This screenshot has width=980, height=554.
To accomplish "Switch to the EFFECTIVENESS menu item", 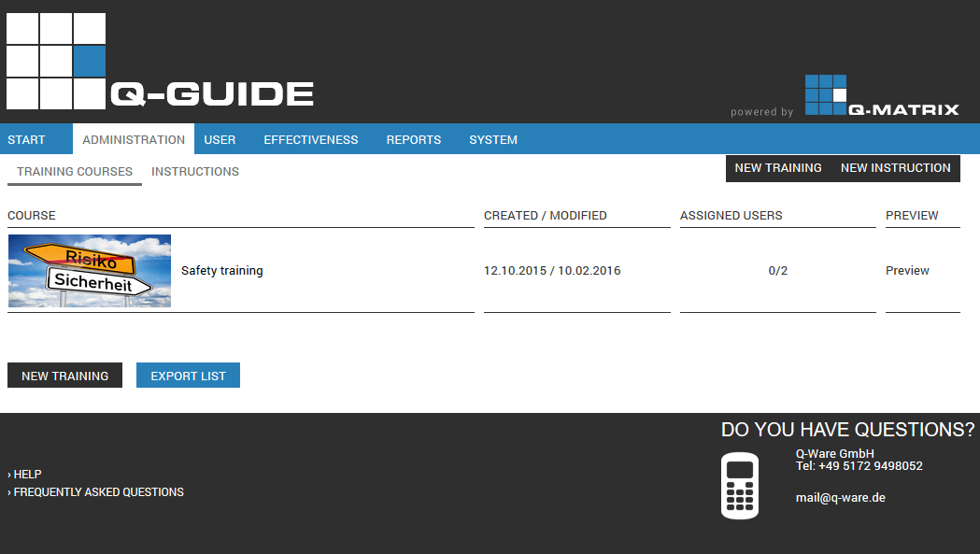I will coord(311,140).
